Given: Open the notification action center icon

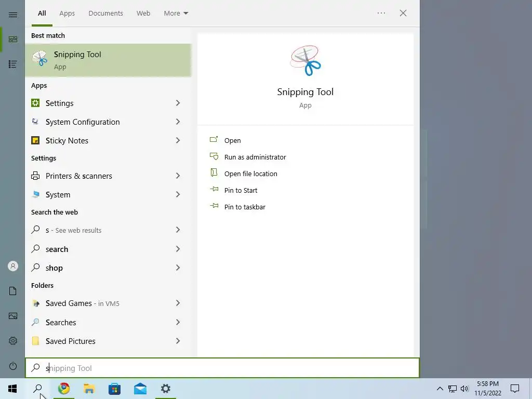Looking at the screenshot, I should pos(515,389).
